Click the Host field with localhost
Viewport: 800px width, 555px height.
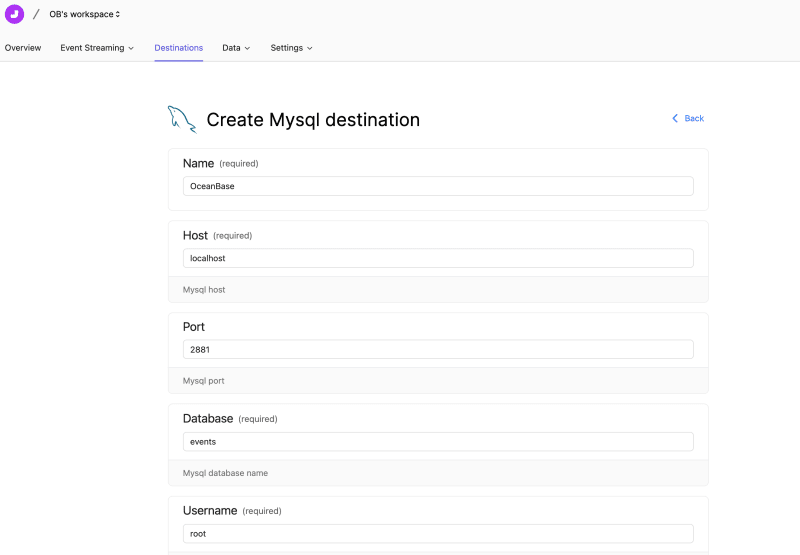click(438, 258)
